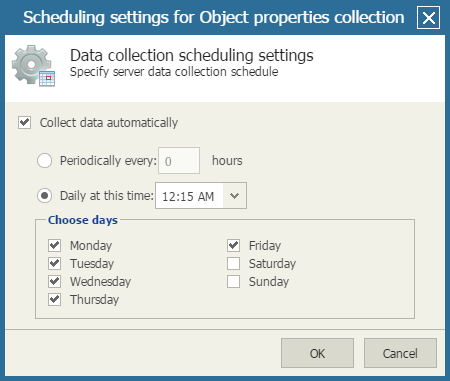This screenshot has height=381, width=450.
Task: Confirm settings with the OK button
Action: coord(317,353)
